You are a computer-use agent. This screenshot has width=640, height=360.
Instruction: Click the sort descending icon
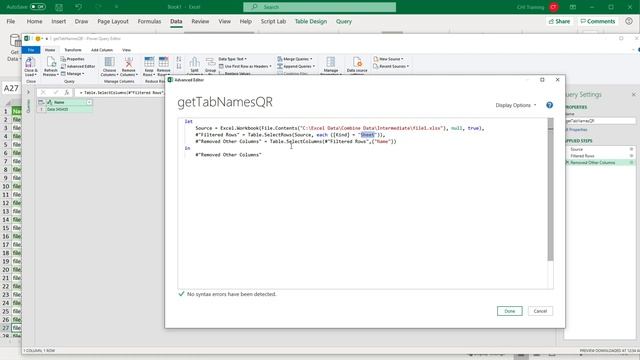(179, 67)
